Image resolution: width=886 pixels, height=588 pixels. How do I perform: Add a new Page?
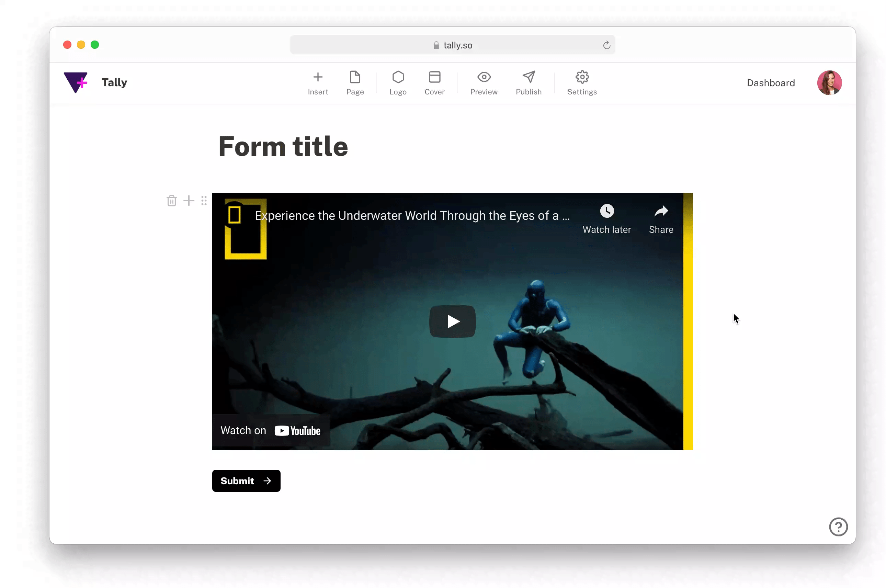click(x=355, y=83)
